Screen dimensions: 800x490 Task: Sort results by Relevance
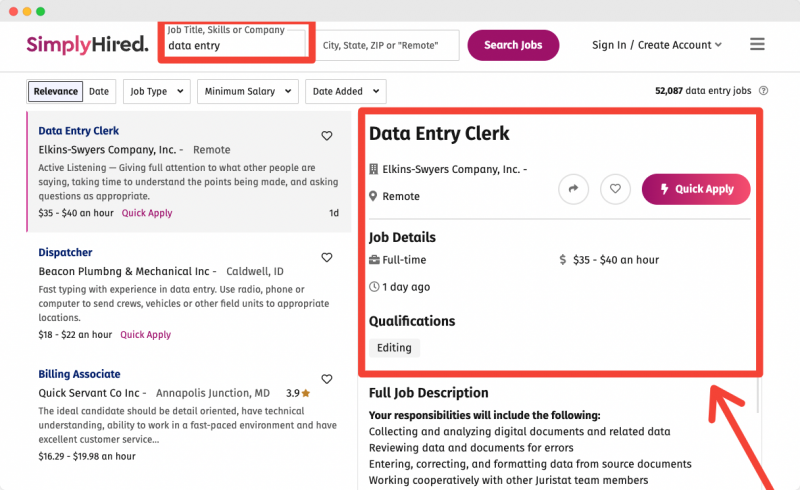tap(56, 91)
